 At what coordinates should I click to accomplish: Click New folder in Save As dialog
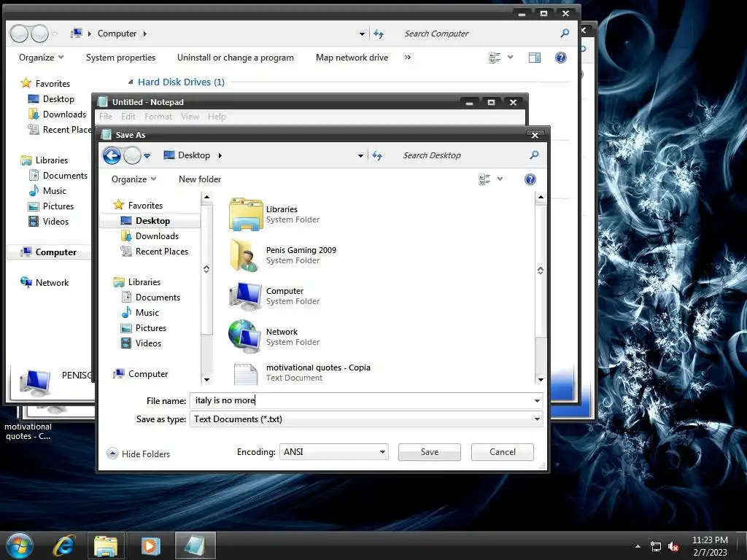click(200, 179)
